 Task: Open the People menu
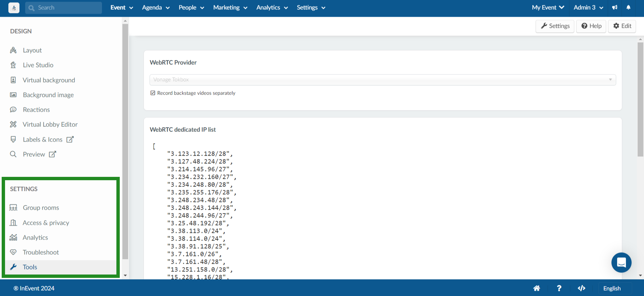point(191,8)
